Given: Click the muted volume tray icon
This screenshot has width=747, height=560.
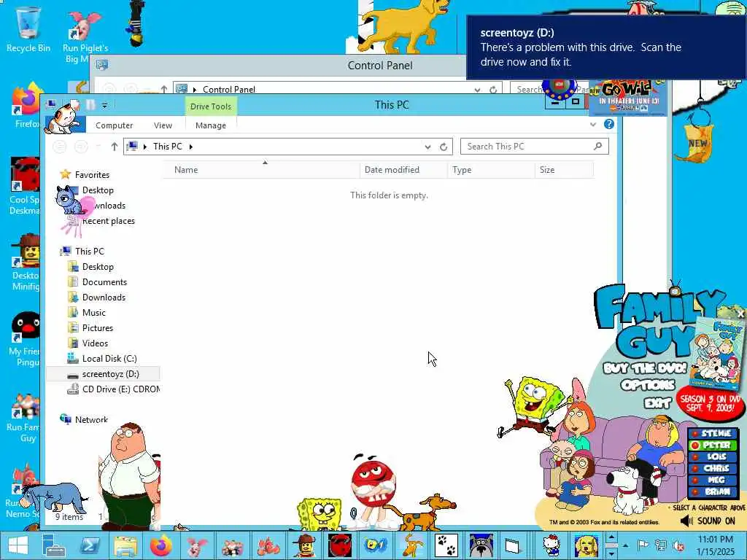Looking at the screenshot, I should point(678,545).
